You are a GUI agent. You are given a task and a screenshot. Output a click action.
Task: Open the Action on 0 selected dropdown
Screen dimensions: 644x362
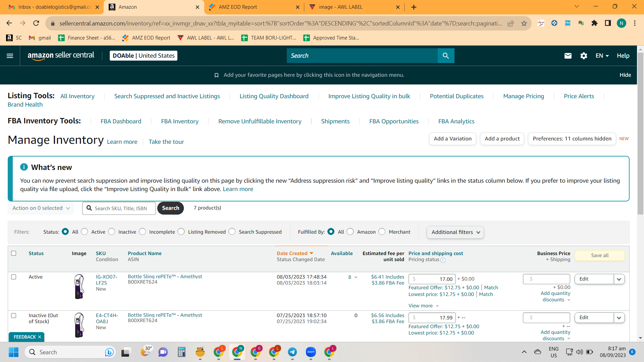[x=41, y=208]
